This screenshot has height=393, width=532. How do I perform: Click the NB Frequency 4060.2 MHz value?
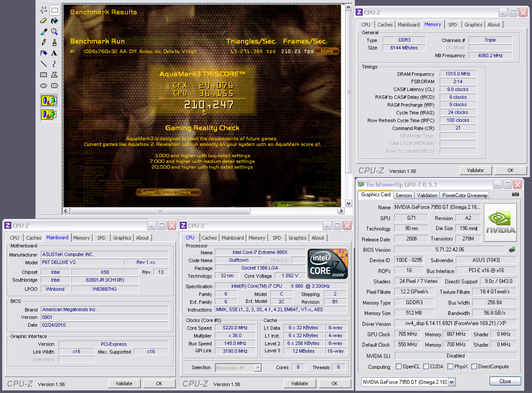pos(490,55)
